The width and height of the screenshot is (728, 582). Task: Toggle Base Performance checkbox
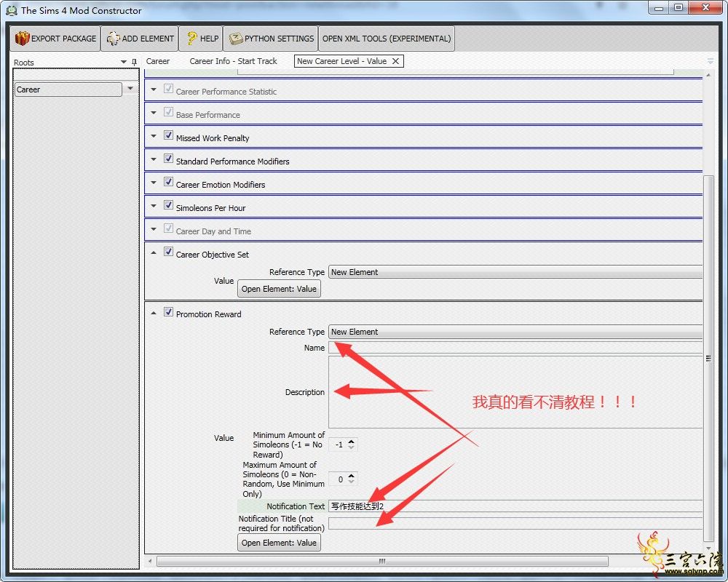click(x=168, y=112)
